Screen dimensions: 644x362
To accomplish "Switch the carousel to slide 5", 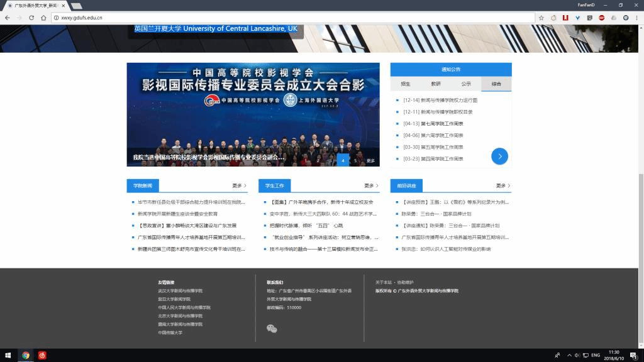I will 355,160.
